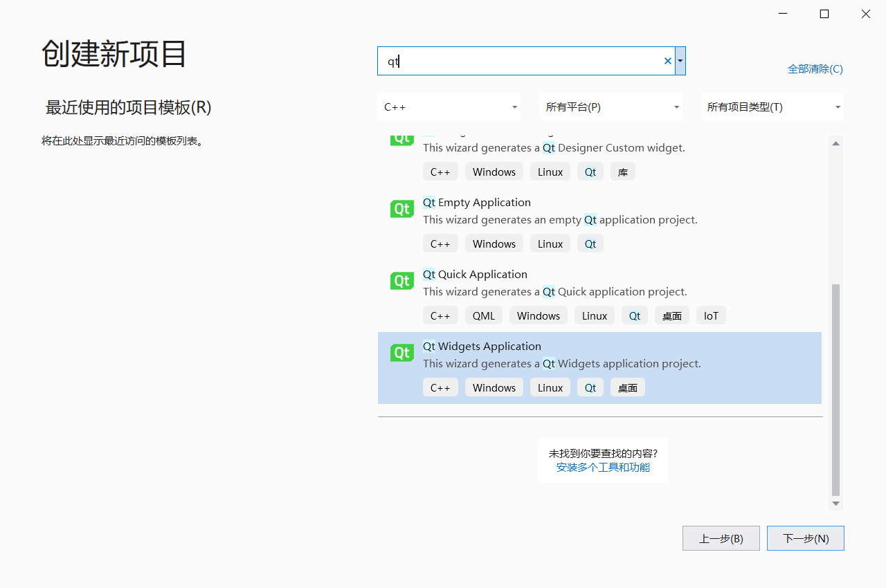Open the search history dropdown arrow
This screenshot has width=886, height=588.
680,61
